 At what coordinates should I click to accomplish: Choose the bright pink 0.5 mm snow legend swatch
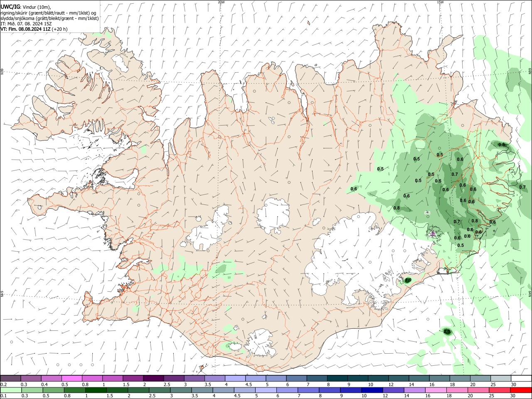(72, 379)
